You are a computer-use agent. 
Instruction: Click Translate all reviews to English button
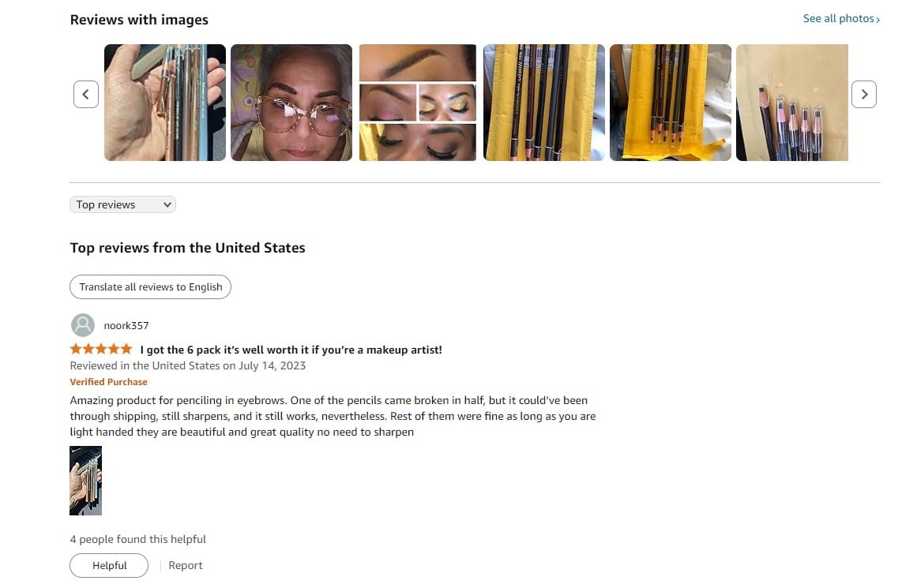click(x=150, y=287)
